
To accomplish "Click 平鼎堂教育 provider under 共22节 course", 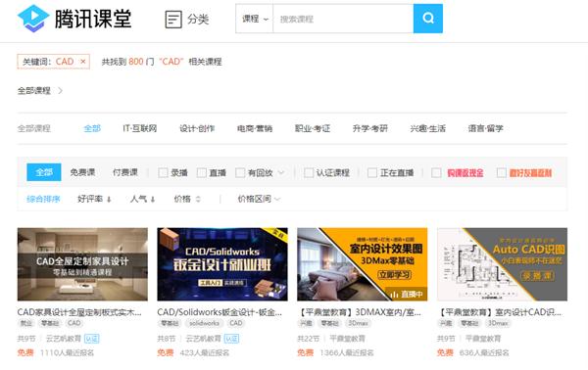I will 347,339.
